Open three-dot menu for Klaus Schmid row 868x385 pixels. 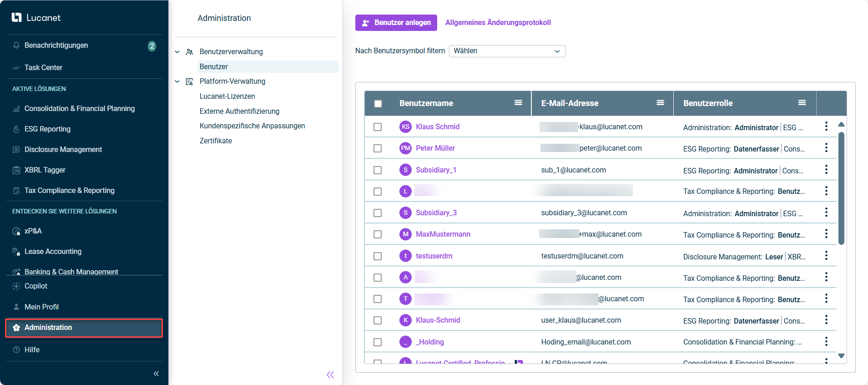pyautogui.click(x=826, y=127)
